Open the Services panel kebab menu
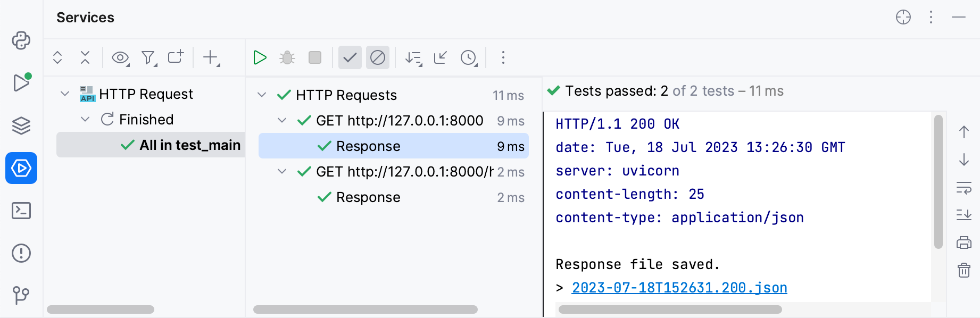The image size is (980, 318). point(931,18)
